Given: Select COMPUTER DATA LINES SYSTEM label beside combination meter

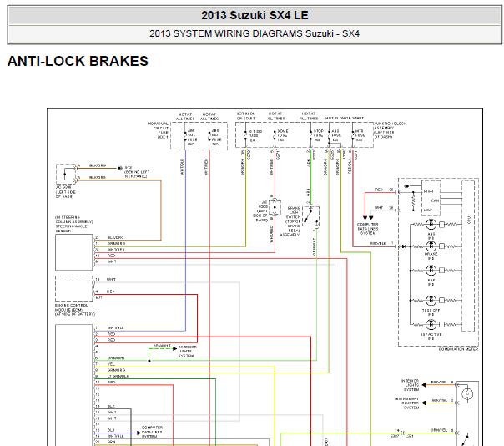Looking at the screenshot, I should 368,229.
